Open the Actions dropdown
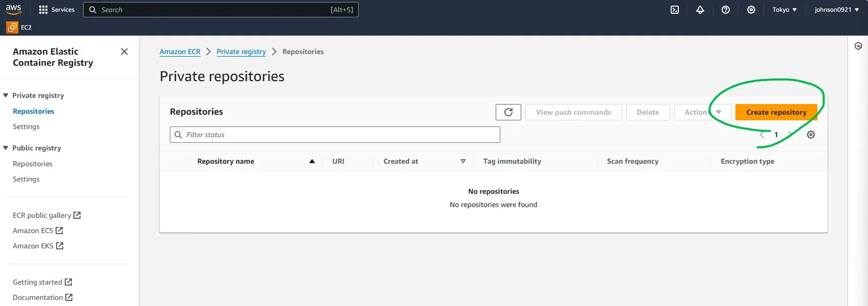The width and height of the screenshot is (868, 306). pyautogui.click(x=702, y=112)
